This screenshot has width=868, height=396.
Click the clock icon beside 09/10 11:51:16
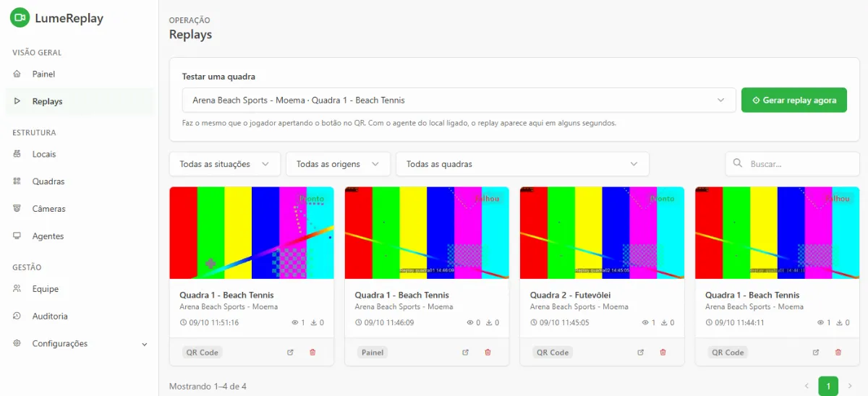(183, 323)
